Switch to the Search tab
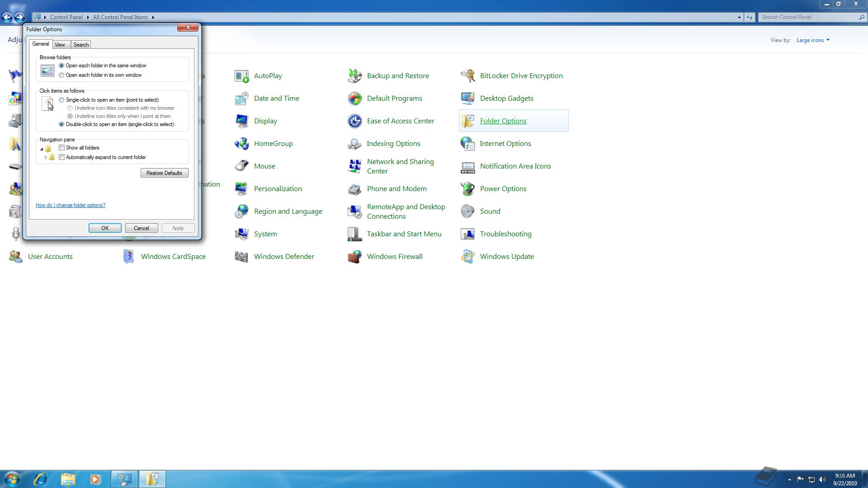This screenshot has height=488, width=868. 81,45
